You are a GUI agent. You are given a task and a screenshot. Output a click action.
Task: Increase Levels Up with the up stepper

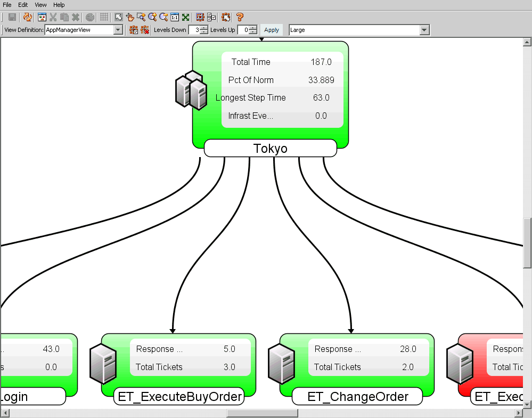point(252,28)
